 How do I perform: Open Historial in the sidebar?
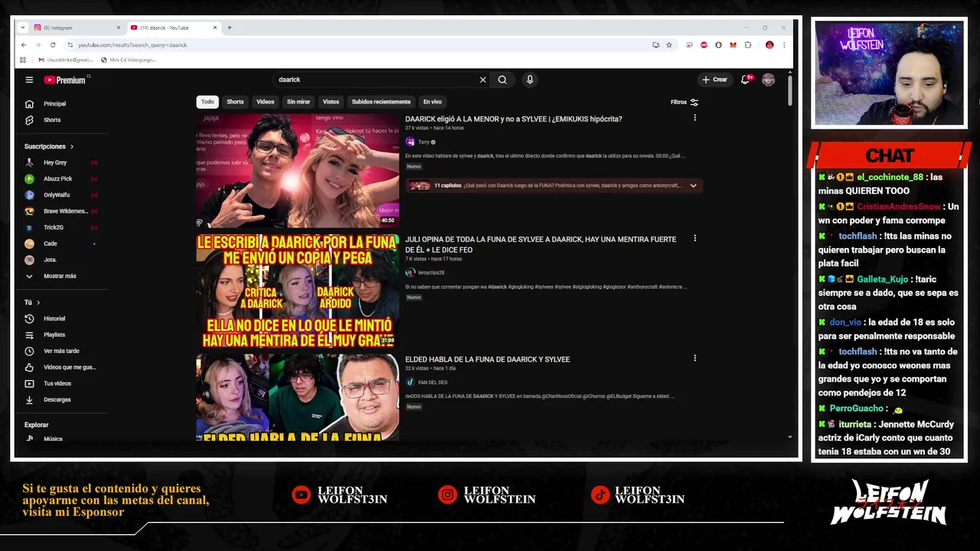pyautogui.click(x=54, y=318)
